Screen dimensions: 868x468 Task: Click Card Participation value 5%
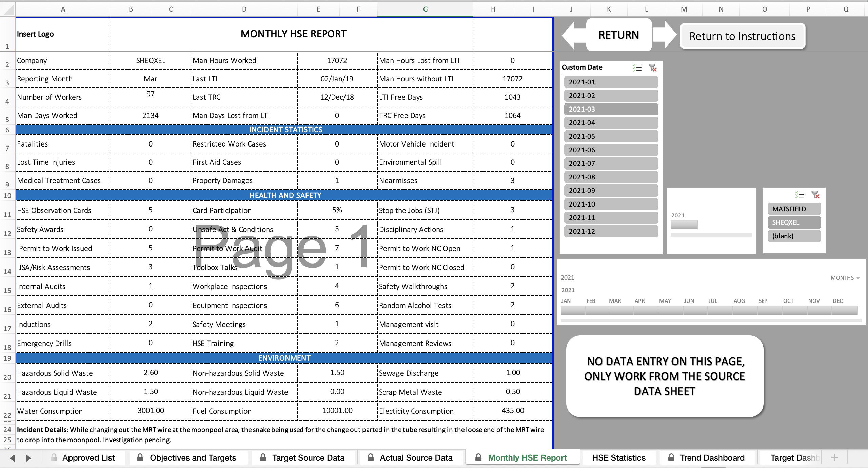click(x=337, y=210)
